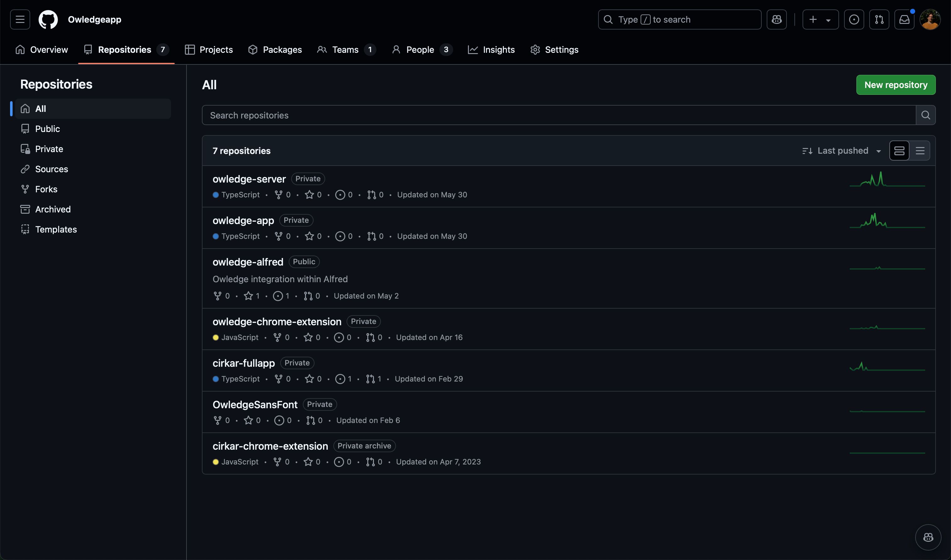
Task: Click the New repository button
Action: (896, 85)
